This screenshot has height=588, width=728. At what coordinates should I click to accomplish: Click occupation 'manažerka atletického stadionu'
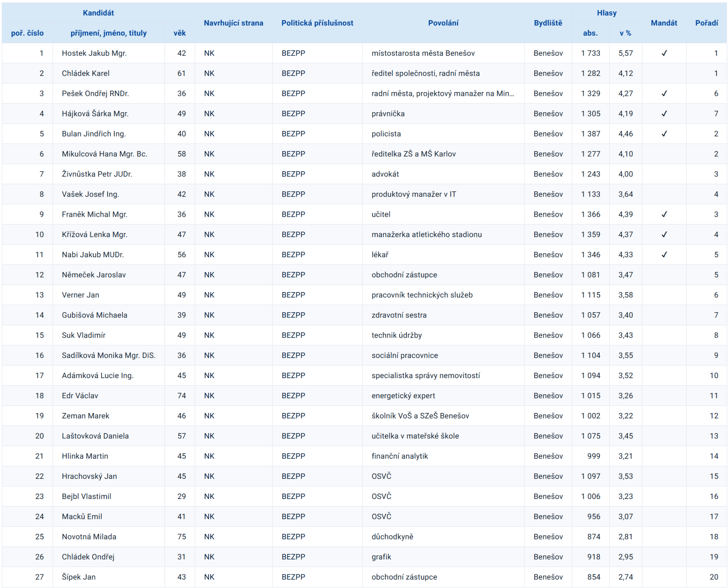[x=426, y=235]
